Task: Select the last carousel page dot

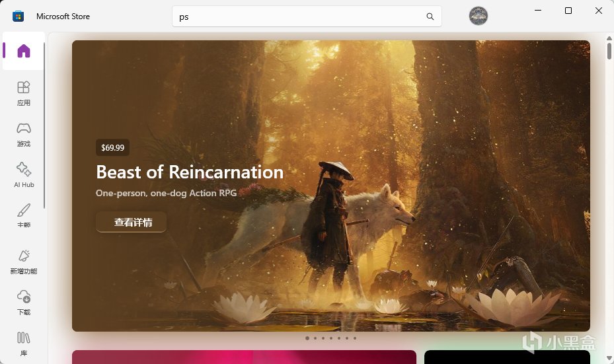Action: coord(355,338)
